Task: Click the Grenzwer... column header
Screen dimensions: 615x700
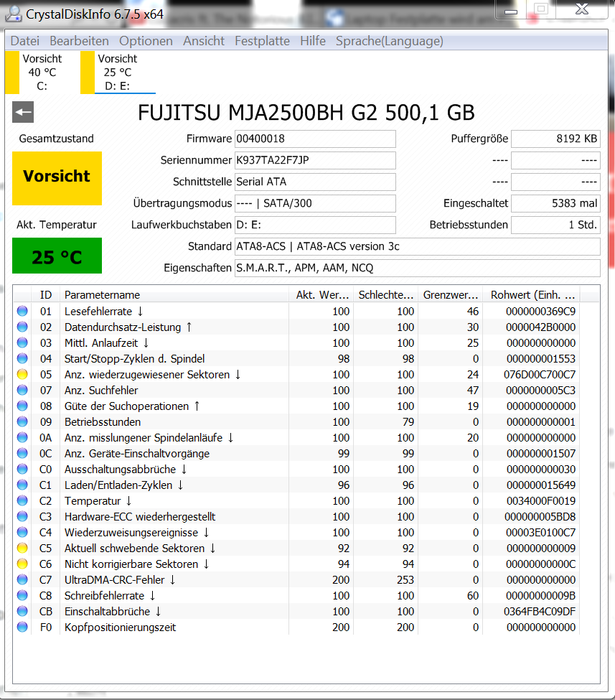Action: pos(451,294)
